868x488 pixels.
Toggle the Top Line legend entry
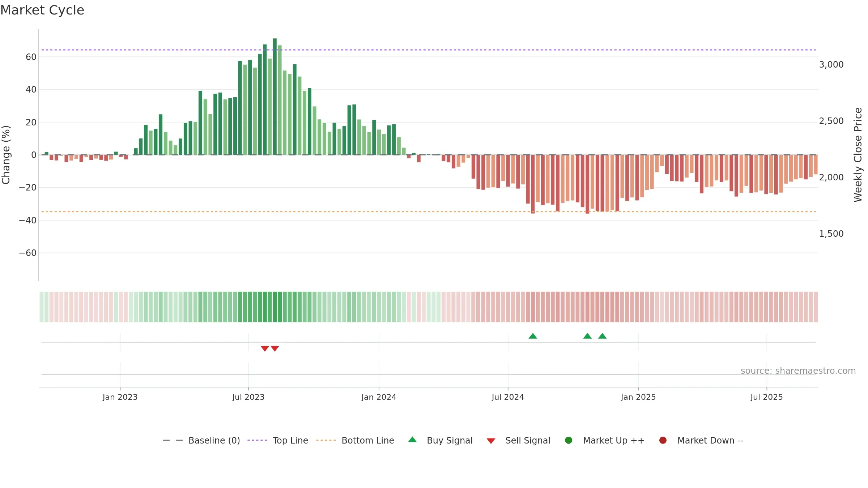point(278,440)
